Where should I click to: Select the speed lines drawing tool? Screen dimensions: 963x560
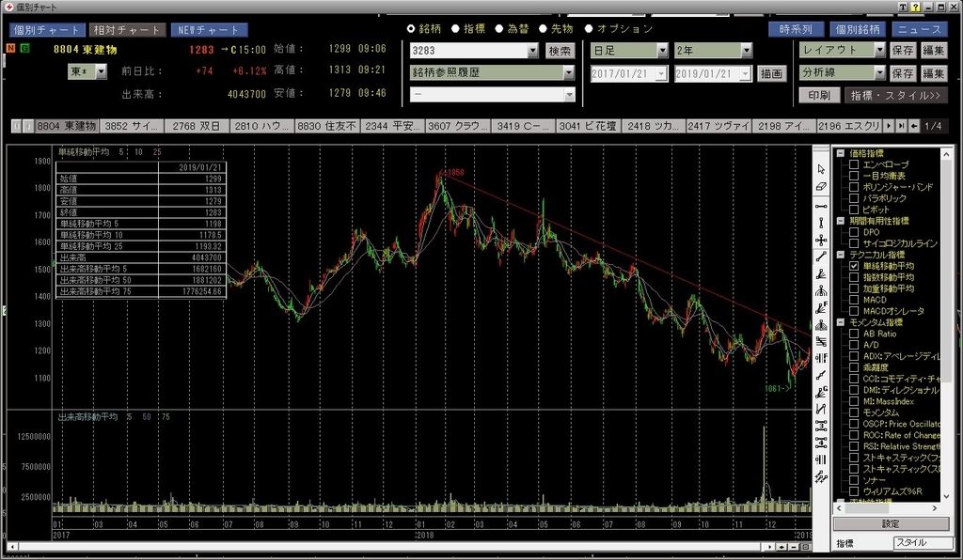(x=821, y=342)
